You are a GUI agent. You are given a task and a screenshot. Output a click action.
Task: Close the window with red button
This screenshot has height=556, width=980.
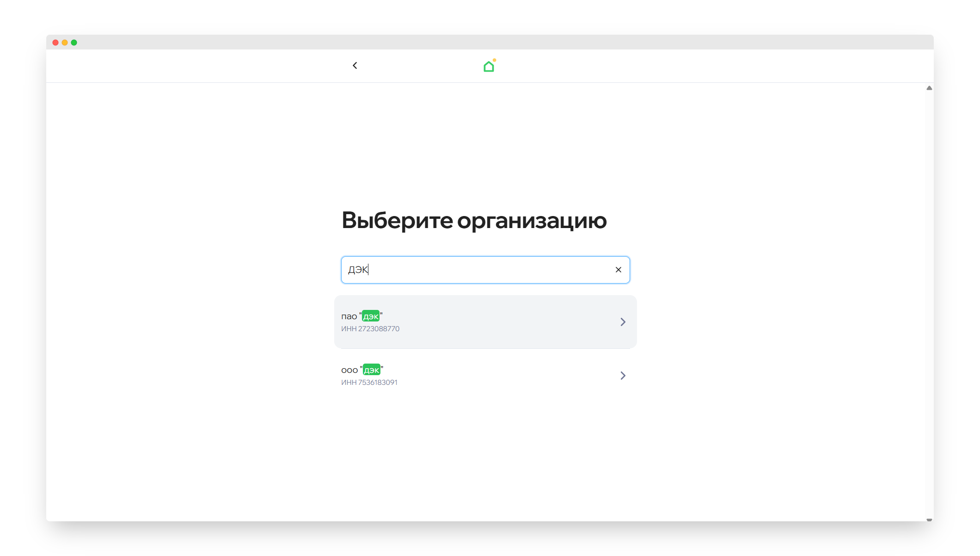55,43
